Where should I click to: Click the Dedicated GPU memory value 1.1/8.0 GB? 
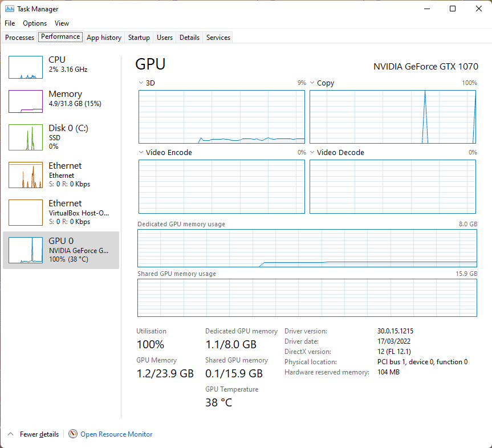231,344
